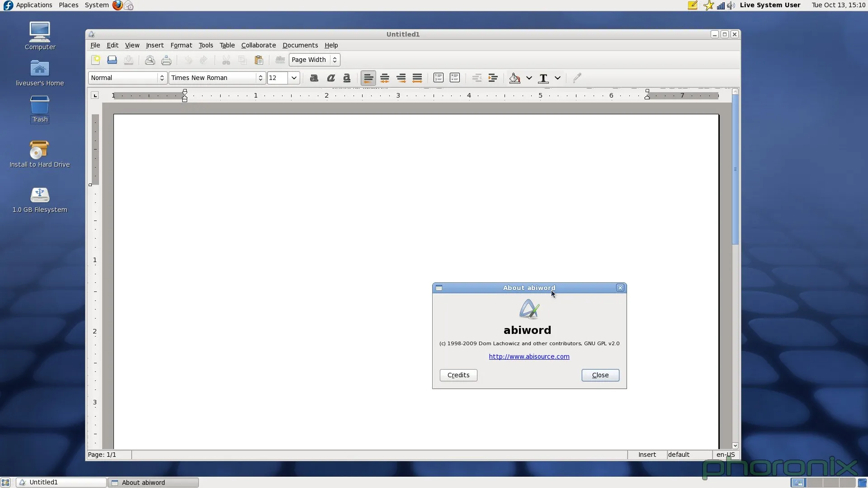Open the Times New Roman font dropdown
The width and height of the screenshot is (868, 488).
point(217,78)
